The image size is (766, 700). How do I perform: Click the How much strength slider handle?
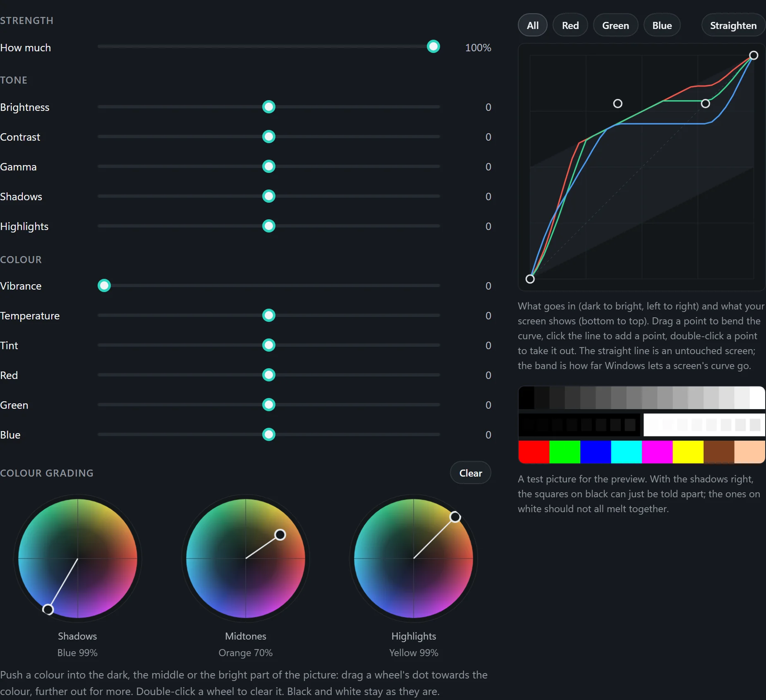[x=433, y=47]
